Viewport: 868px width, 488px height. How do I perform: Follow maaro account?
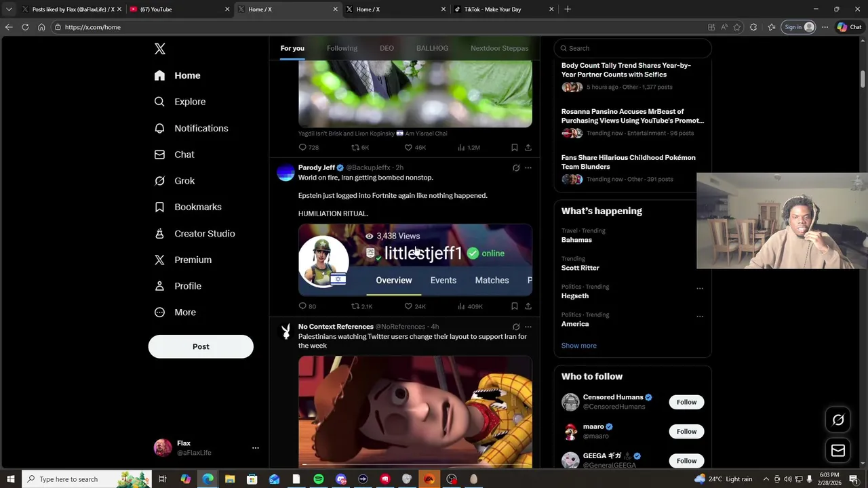pos(686,431)
